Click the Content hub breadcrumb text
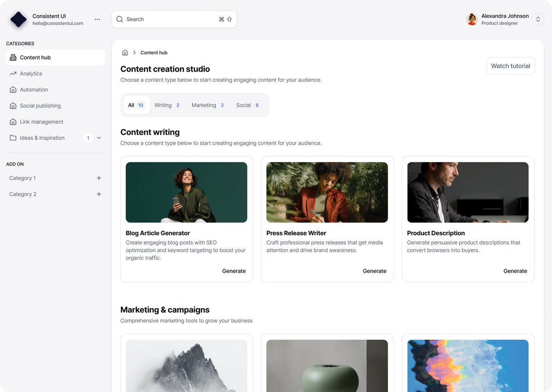Screen dimensions: 552x392 [x=154, y=53]
